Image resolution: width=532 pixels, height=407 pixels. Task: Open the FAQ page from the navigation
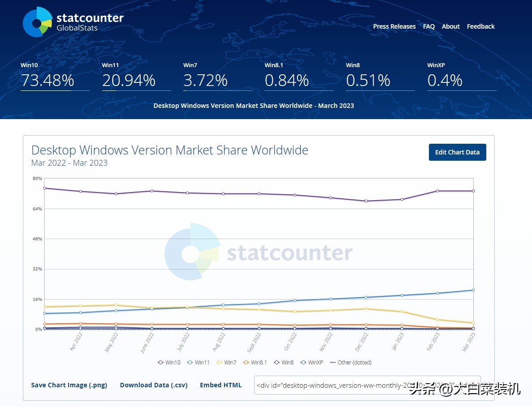(428, 26)
